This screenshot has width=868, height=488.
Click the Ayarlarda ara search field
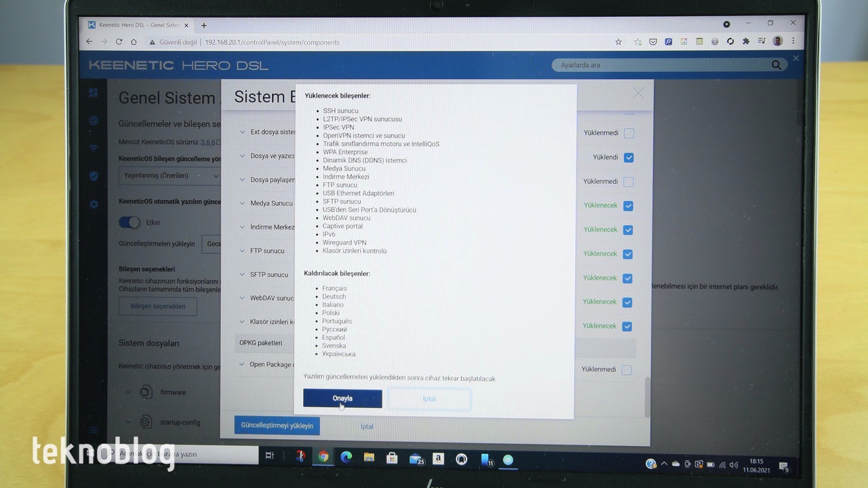[x=661, y=65]
